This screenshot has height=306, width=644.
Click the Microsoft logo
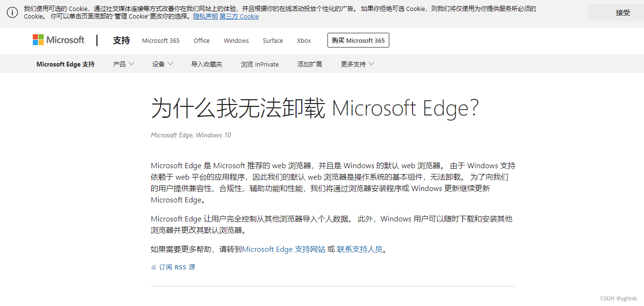[58, 40]
